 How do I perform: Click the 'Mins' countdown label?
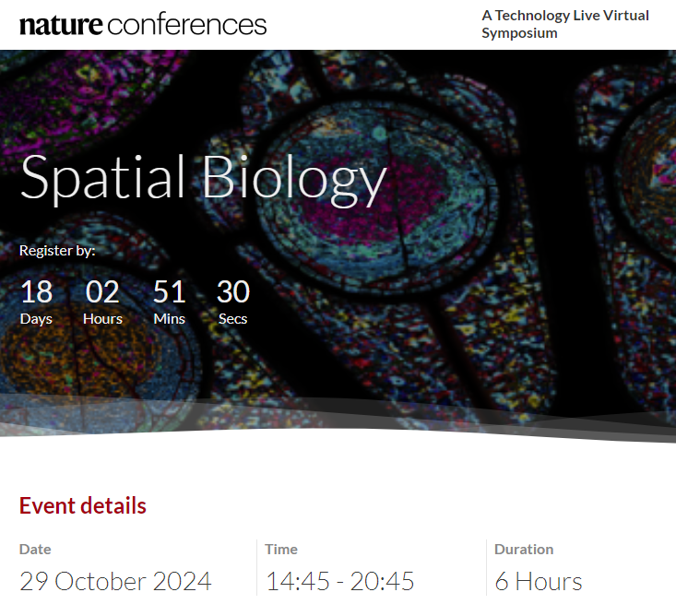click(169, 319)
